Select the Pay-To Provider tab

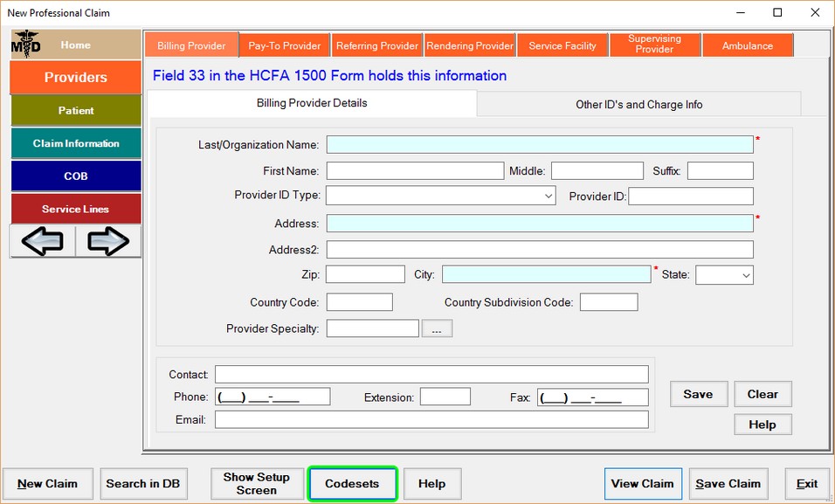click(284, 45)
